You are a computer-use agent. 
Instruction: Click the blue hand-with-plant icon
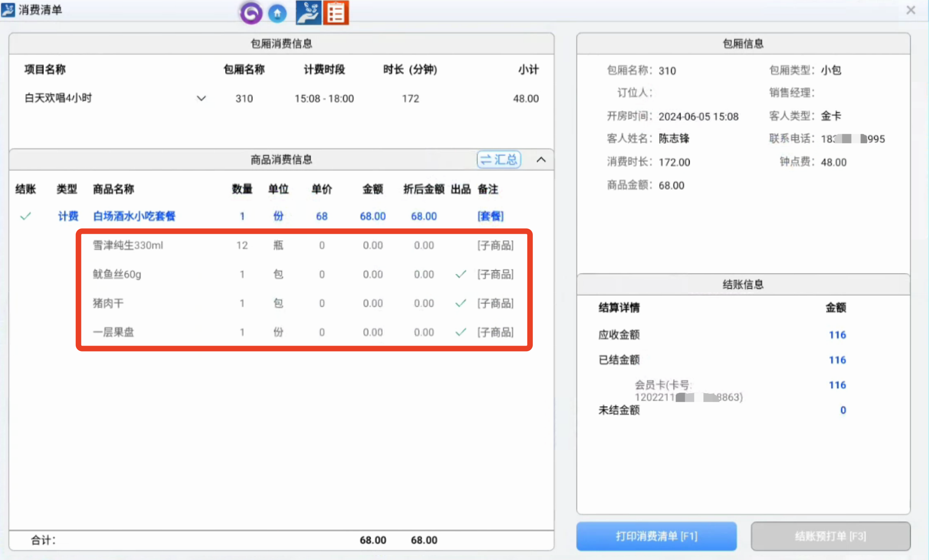308,12
